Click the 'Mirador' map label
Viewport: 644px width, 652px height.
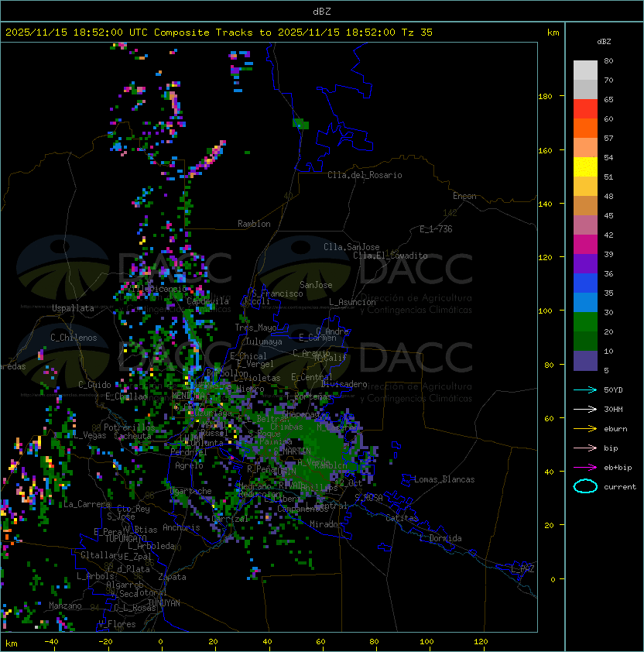point(326,524)
